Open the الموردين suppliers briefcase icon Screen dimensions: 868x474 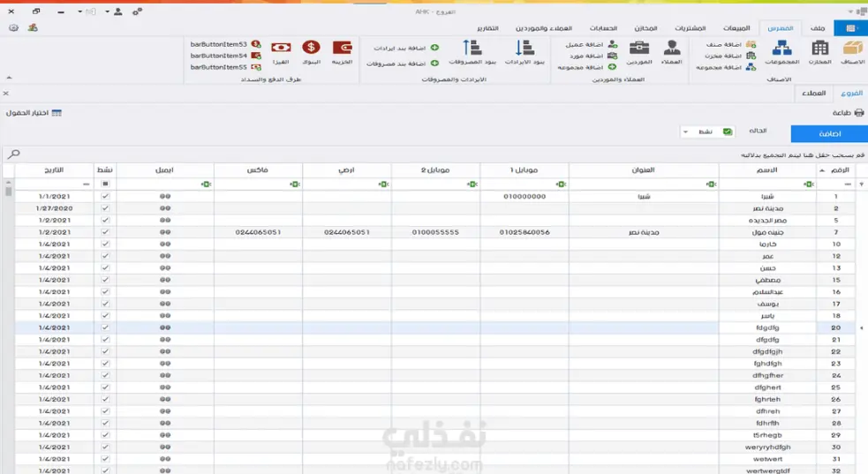click(x=638, y=49)
